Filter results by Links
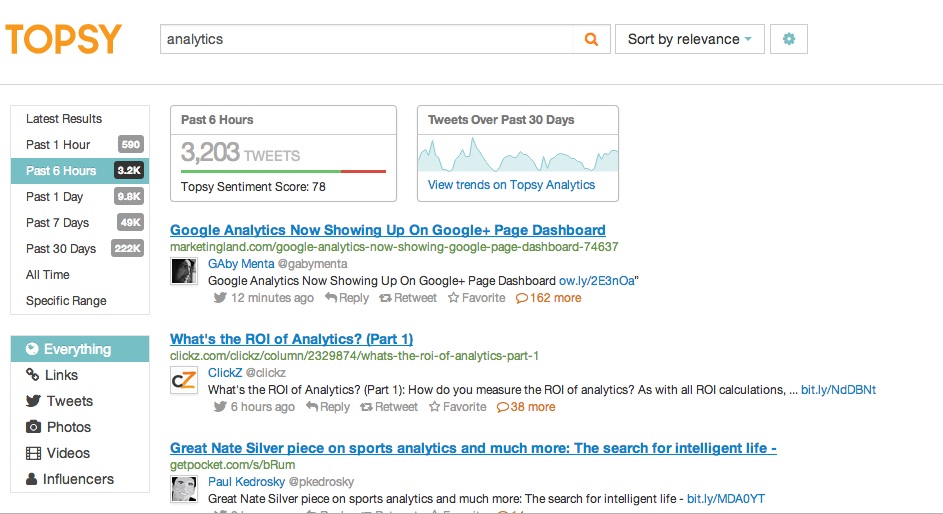Screen dimensions: 943x514 pyautogui.click(x=80, y=375)
